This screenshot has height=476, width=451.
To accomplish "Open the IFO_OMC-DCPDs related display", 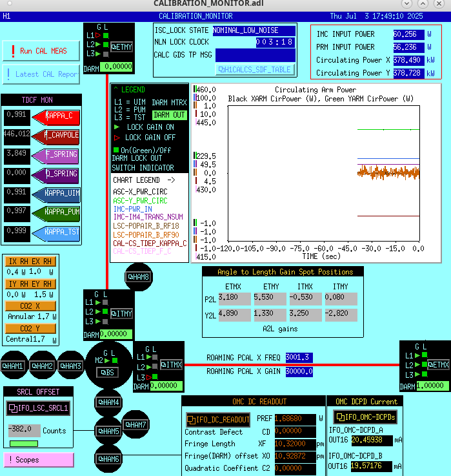I will coord(365,417).
